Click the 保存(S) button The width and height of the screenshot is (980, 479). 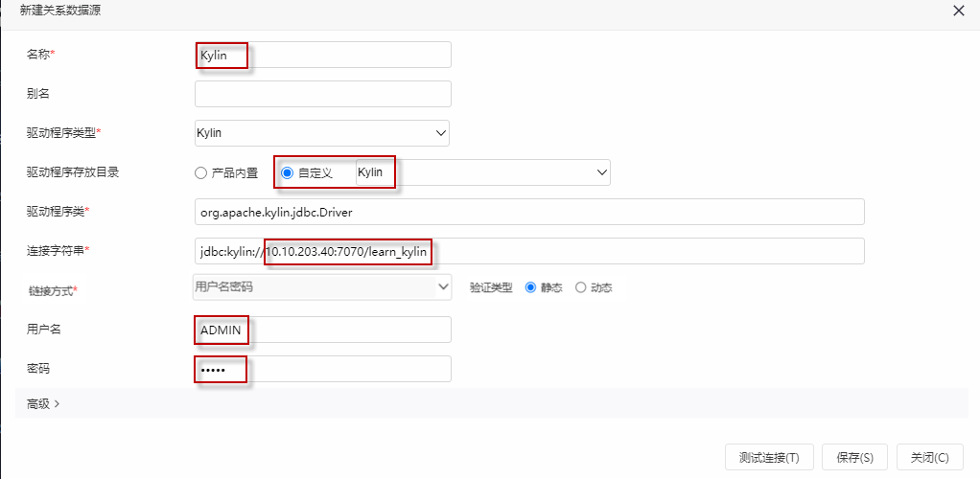pos(854,457)
